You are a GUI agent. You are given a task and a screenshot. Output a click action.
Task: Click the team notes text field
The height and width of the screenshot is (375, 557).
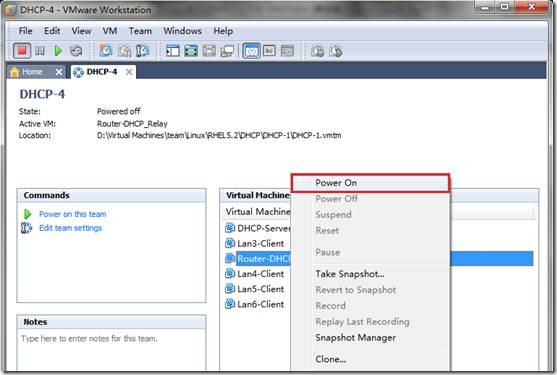click(111, 350)
